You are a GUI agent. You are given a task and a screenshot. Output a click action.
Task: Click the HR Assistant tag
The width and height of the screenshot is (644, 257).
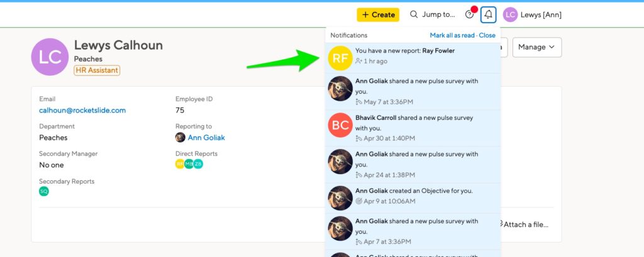point(97,70)
